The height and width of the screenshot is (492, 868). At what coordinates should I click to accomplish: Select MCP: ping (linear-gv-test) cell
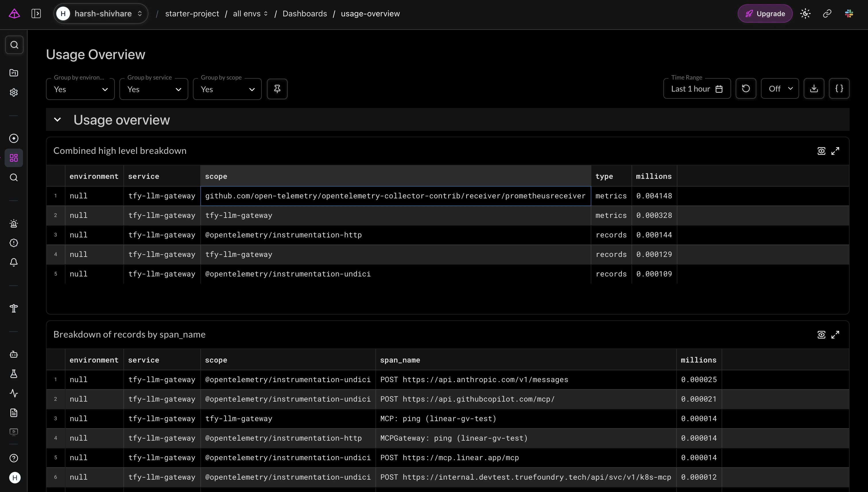pyautogui.click(x=526, y=419)
